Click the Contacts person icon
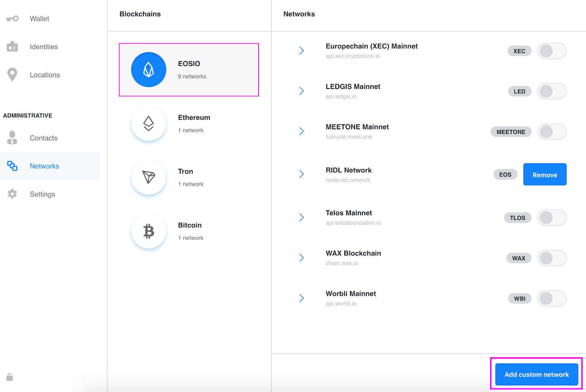This screenshot has width=586, height=392. (12, 138)
